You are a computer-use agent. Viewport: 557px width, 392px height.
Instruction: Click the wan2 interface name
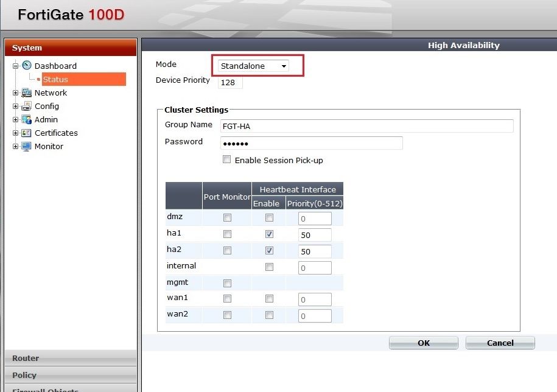[x=177, y=313]
